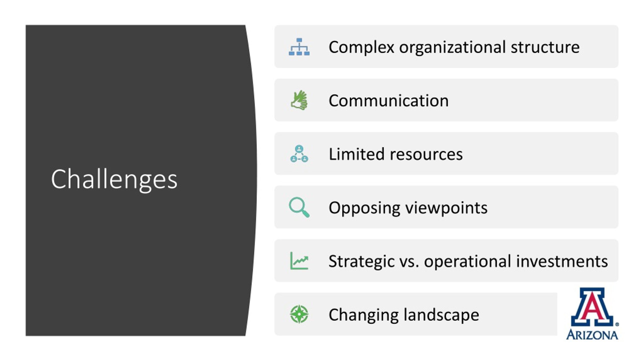Click empty area of Communication card
The height and width of the screenshot is (362, 644).
point(533,100)
